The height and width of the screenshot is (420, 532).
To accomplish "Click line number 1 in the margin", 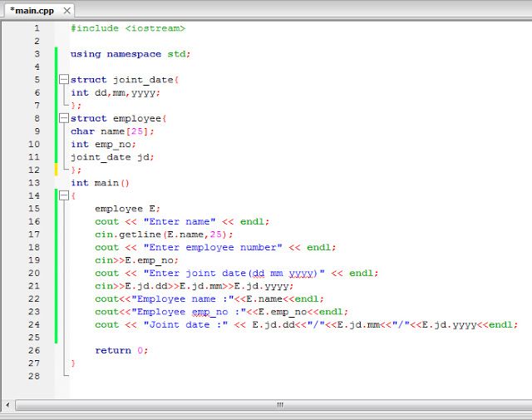I will point(37,28).
